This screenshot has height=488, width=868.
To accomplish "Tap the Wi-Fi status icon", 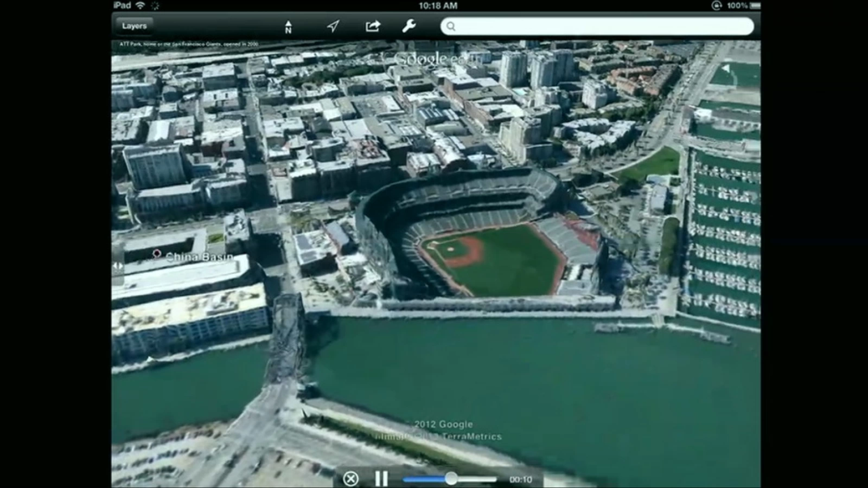I will coord(141,5).
